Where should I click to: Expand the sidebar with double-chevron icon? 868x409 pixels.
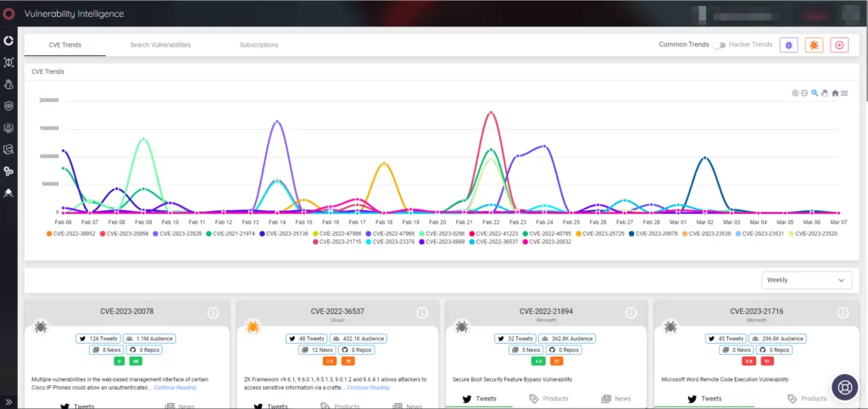point(8,402)
